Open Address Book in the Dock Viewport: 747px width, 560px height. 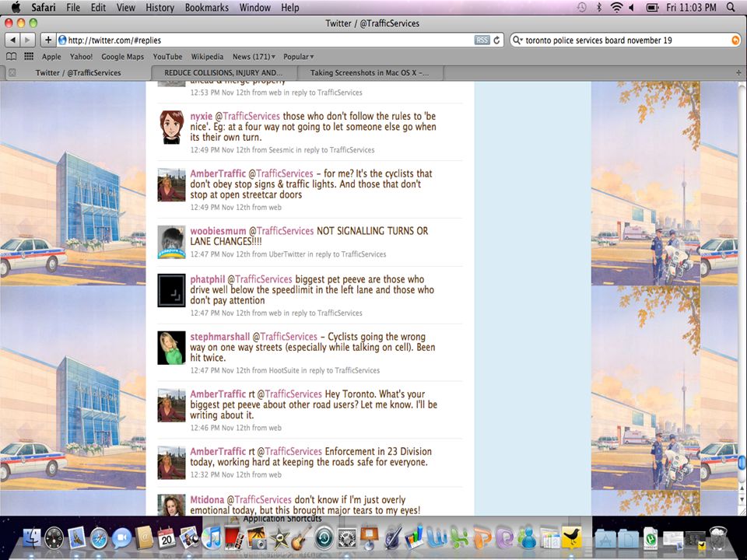[144, 538]
